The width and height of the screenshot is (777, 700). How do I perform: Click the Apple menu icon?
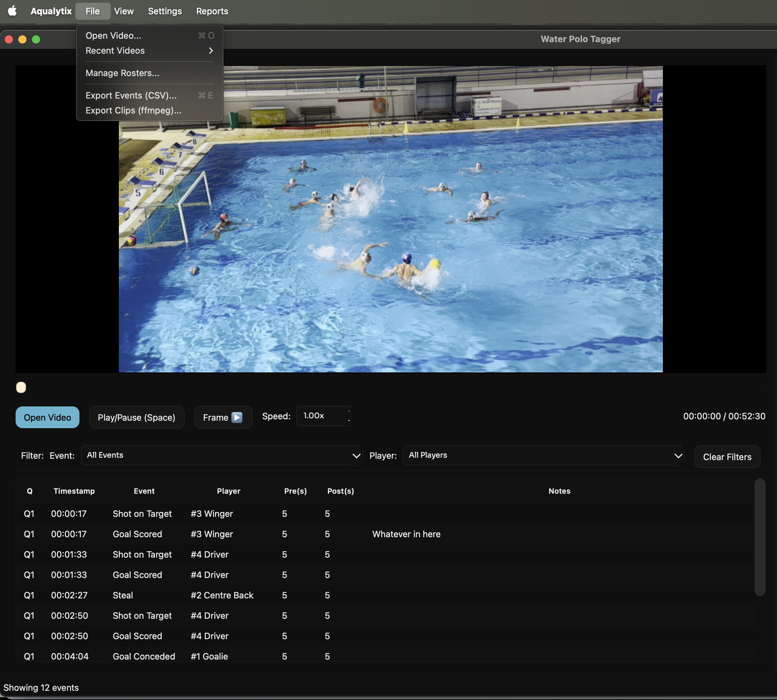13,11
